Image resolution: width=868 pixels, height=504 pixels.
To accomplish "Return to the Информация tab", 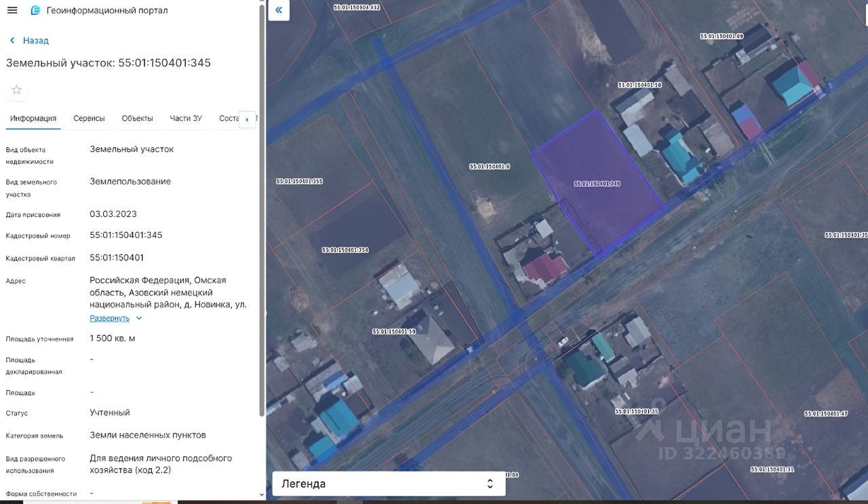I will [33, 118].
